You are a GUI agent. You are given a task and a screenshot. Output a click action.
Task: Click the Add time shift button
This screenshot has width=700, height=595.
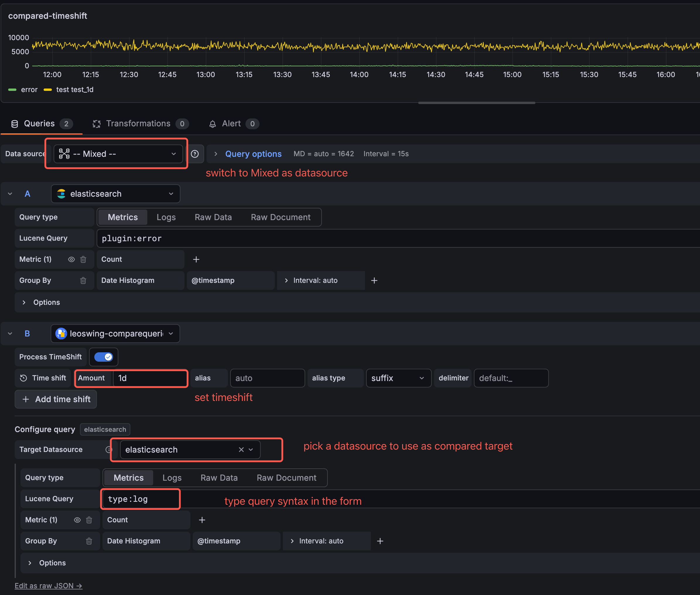tap(56, 399)
